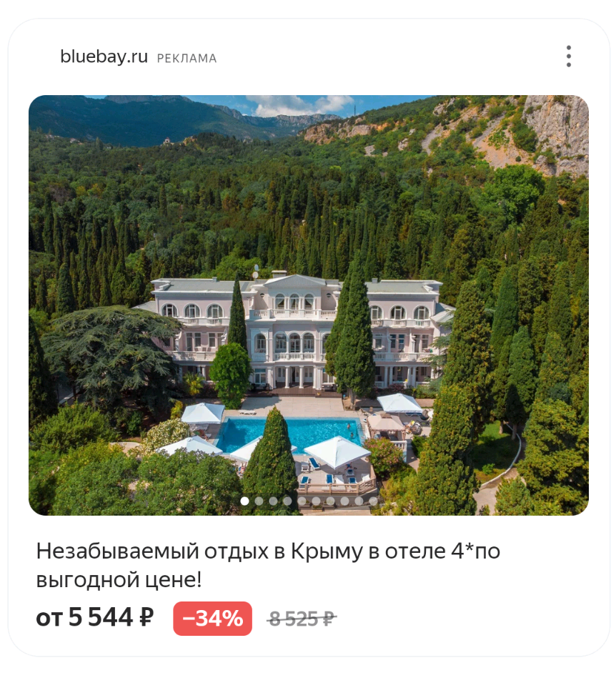The image size is (616, 678).
Task: Click the white hotel building in the photo
Action: [x=298, y=333]
